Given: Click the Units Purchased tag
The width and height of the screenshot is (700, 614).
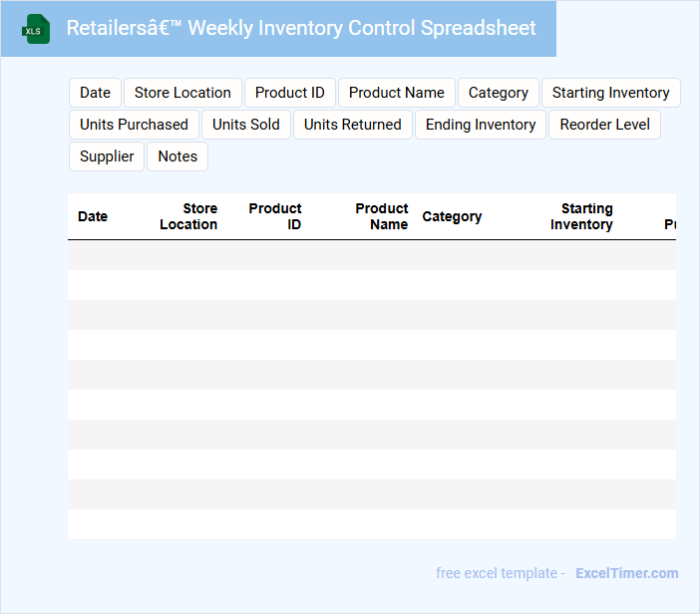Looking at the screenshot, I should [134, 125].
